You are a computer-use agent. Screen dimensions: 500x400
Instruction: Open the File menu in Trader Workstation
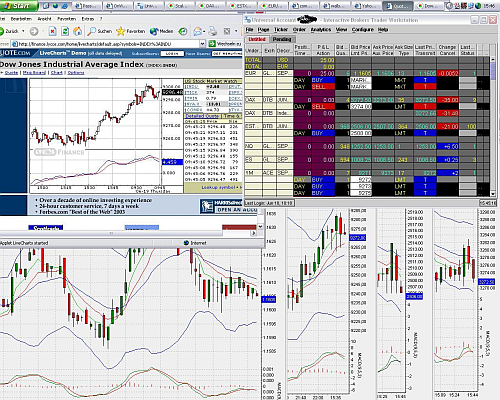249,30
